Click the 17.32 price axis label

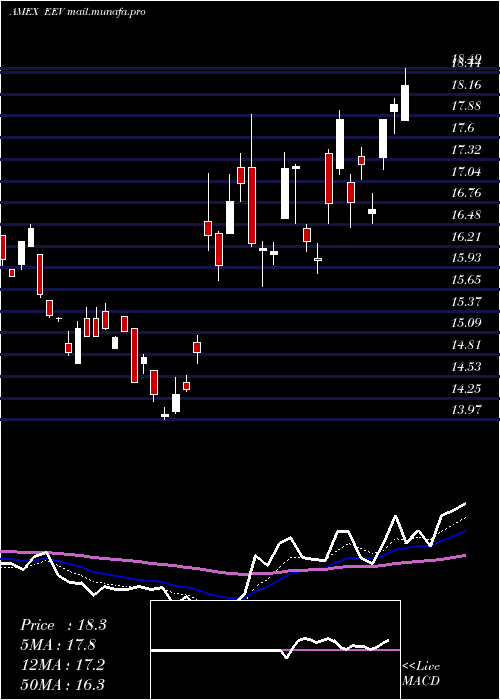[x=466, y=150]
